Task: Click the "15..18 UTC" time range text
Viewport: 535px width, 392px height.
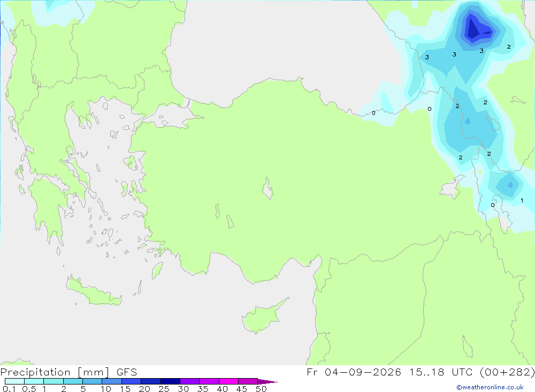Action: coord(441,372)
